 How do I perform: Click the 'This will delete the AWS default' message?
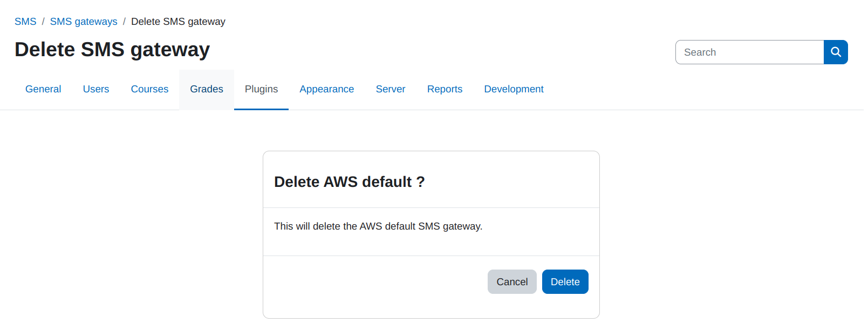point(378,226)
